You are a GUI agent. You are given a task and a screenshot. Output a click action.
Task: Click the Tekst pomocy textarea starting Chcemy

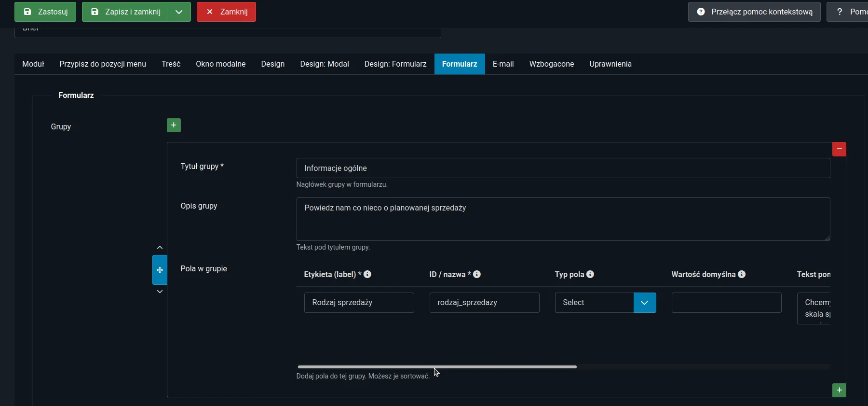tap(814, 308)
